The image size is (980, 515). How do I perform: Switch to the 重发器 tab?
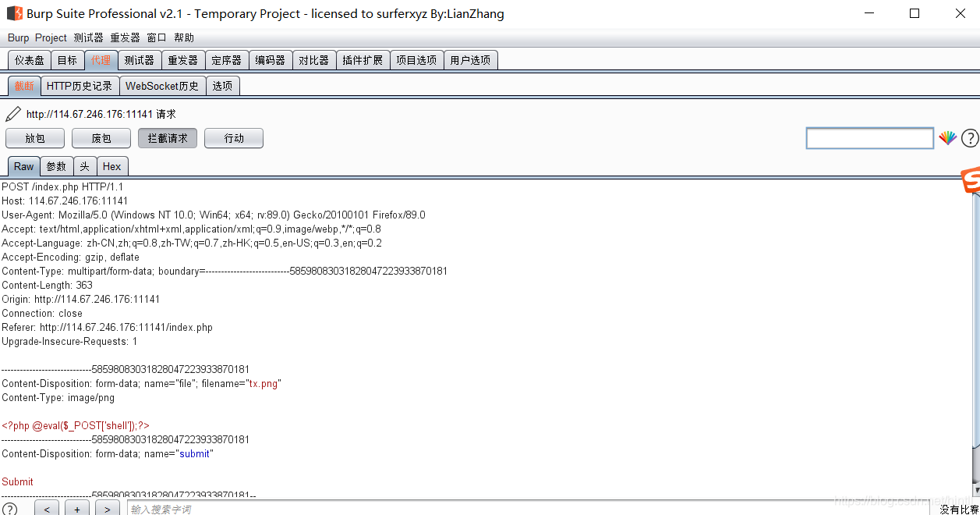pos(183,60)
